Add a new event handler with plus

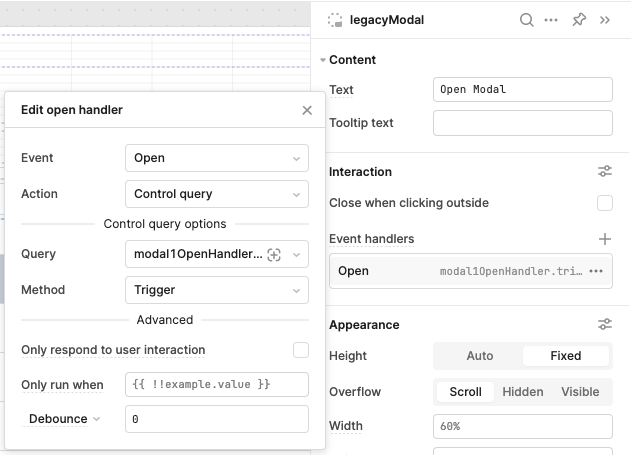[x=604, y=239]
